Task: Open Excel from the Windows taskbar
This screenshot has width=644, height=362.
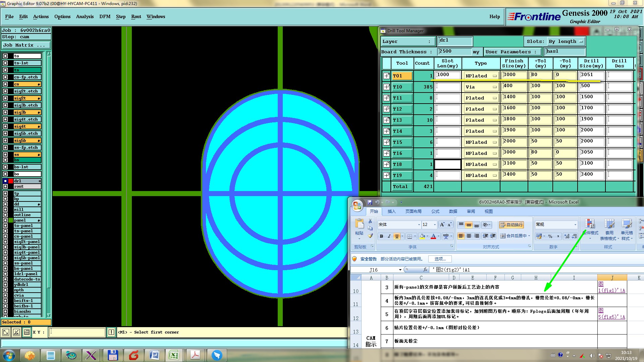Action: tap(174, 355)
